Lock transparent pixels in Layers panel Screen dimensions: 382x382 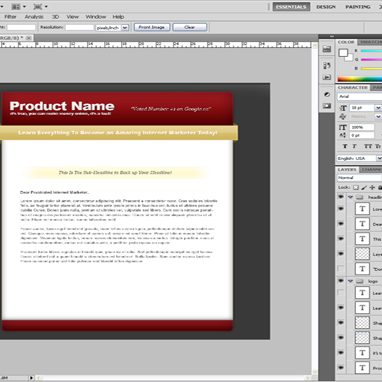[x=356, y=188]
